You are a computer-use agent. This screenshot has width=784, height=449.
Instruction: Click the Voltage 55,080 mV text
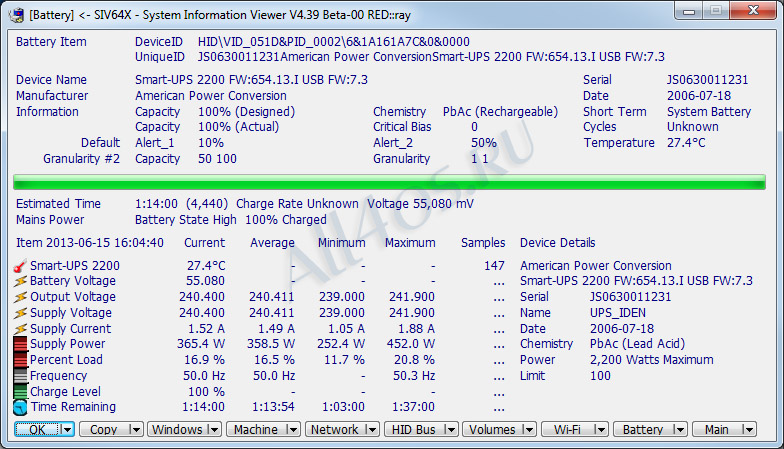point(420,204)
